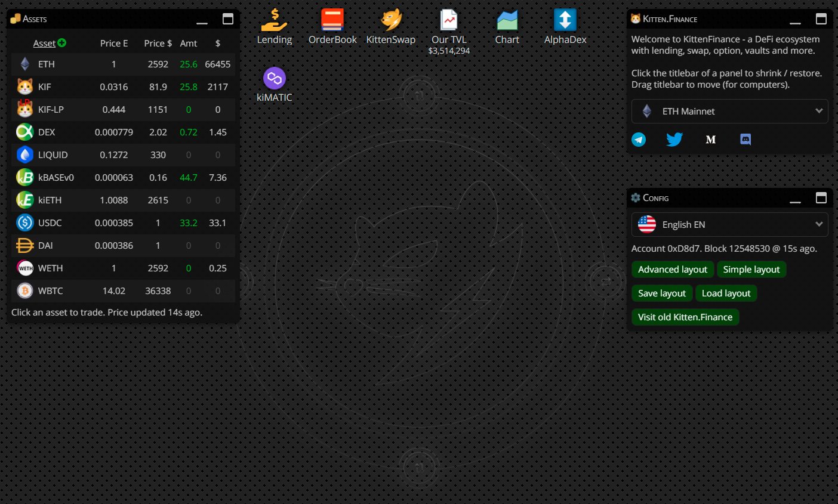Switch to Simple layout
Screen dimensions: 838x504
coord(751,270)
